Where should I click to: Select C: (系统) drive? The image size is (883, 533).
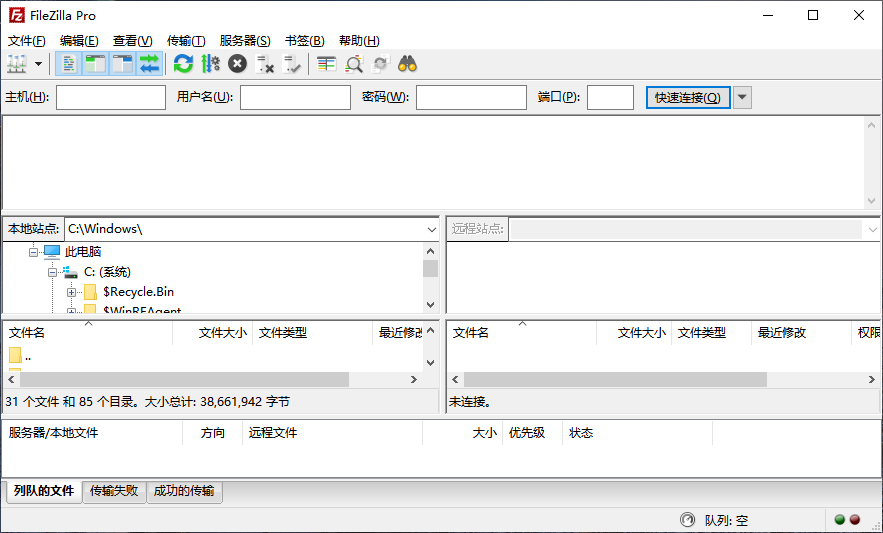point(107,272)
